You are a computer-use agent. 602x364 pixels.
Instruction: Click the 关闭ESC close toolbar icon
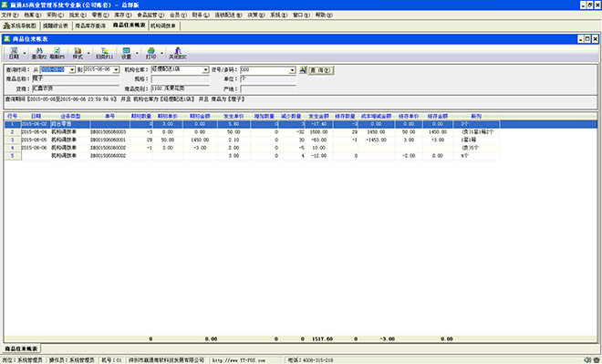178,53
